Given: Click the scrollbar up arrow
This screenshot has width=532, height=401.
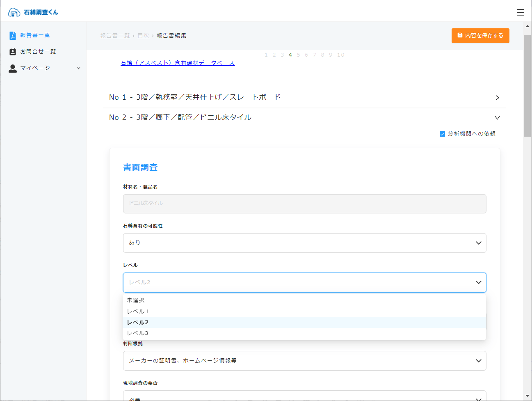Looking at the screenshot, I should pos(527,26).
